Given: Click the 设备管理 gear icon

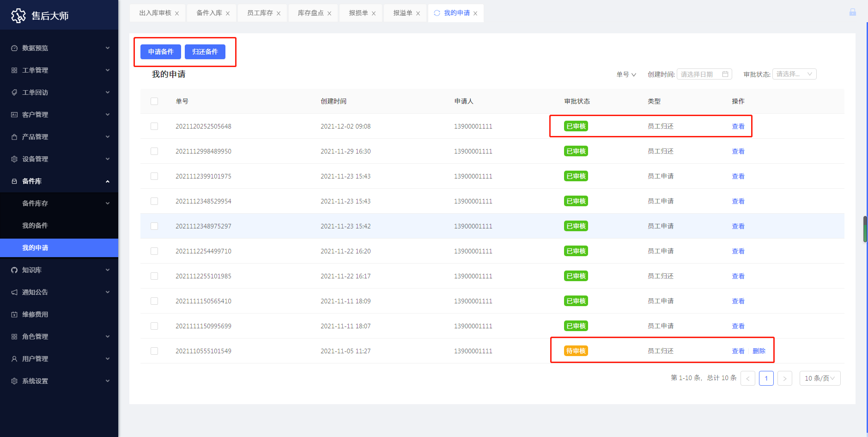Looking at the screenshot, I should pos(13,159).
